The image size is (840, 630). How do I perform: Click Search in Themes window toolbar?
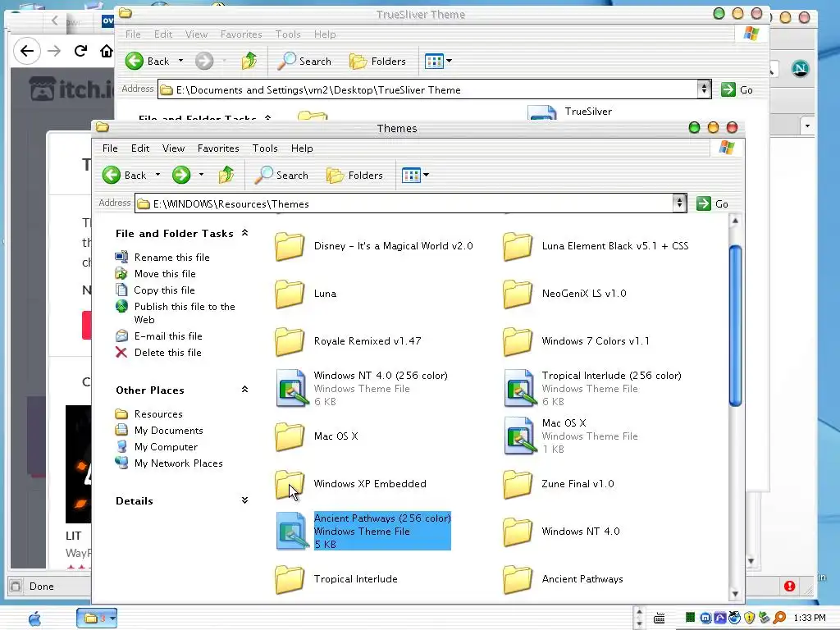click(x=281, y=175)
